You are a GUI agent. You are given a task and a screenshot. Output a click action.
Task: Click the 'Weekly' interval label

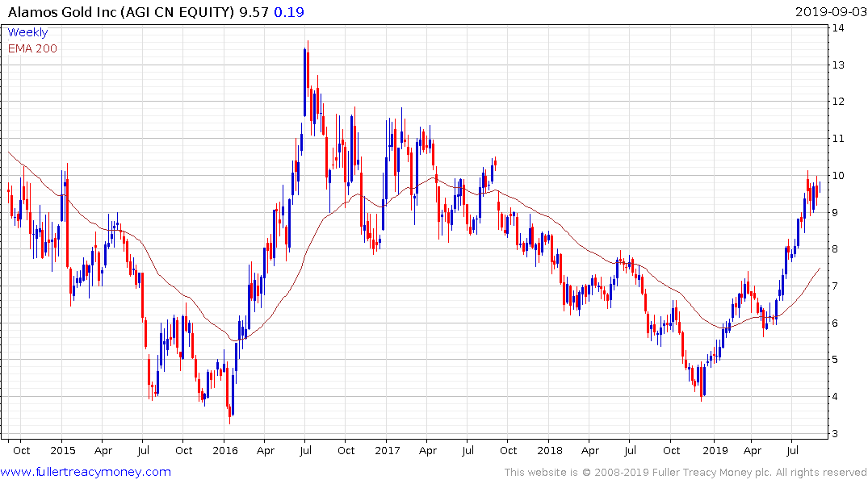point(27,32)
